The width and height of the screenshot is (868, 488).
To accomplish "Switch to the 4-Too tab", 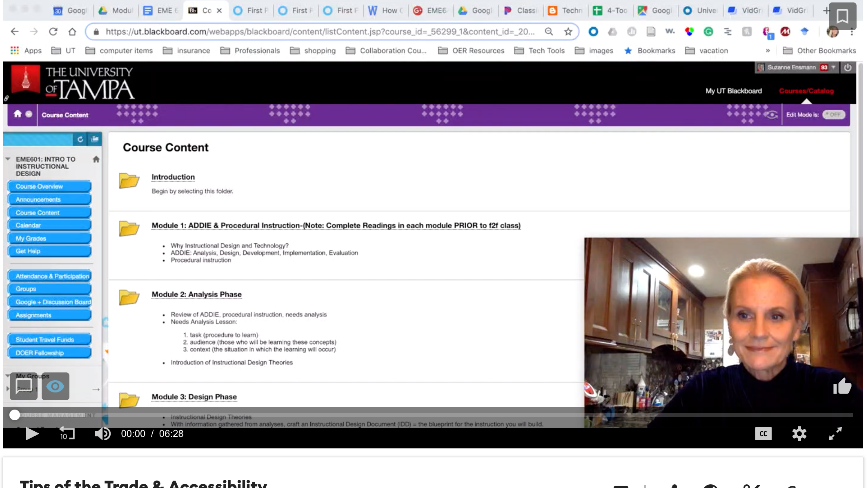I will coord(611,11).
